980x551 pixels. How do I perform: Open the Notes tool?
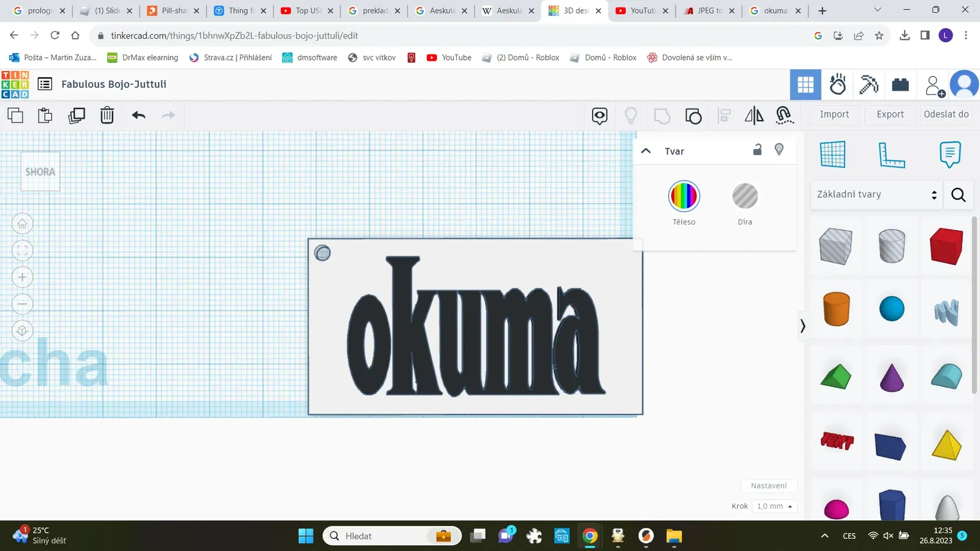(x=950, y=154)
